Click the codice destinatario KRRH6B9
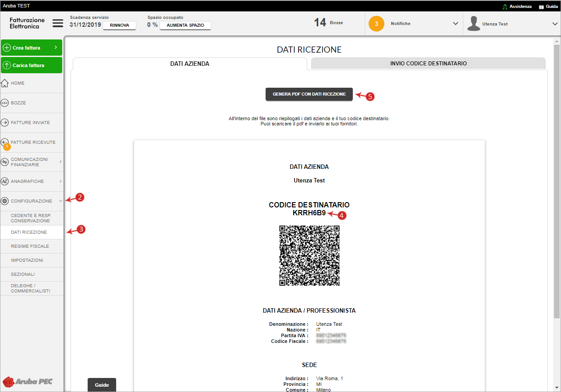The height and width of the screenshot is (392, 561). click(x=309, y=213)
